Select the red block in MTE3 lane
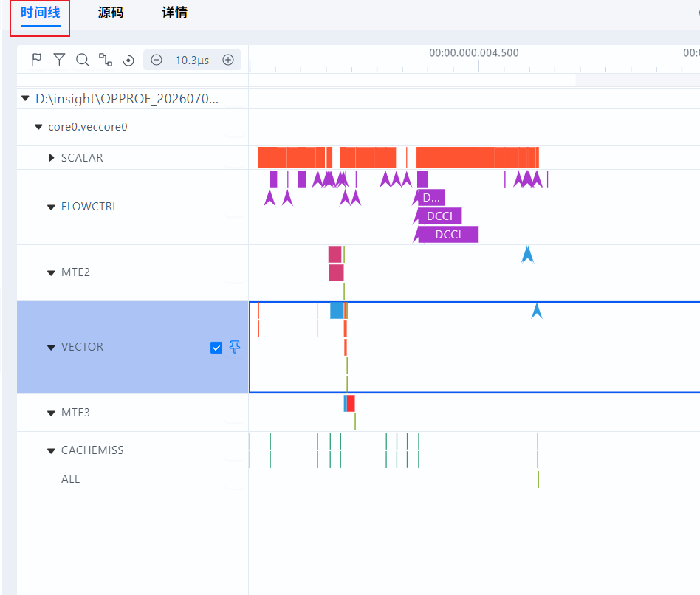 (351, 403)
